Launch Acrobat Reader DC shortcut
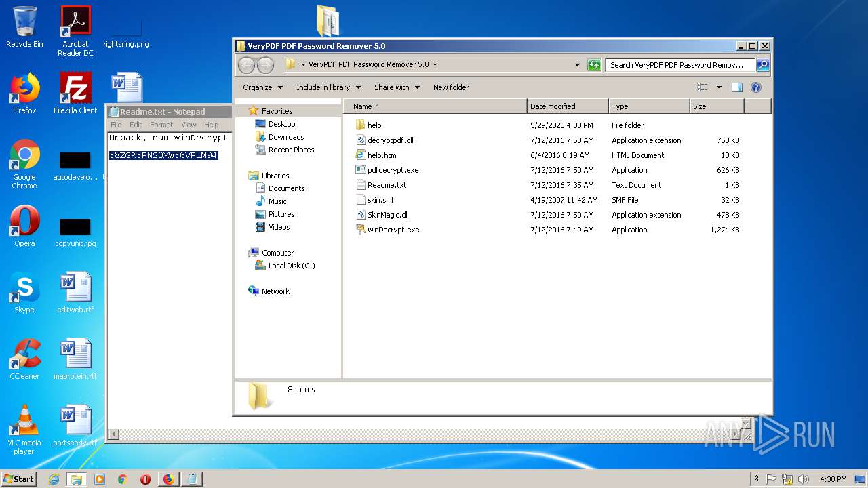868x488 pixels. 75,31
